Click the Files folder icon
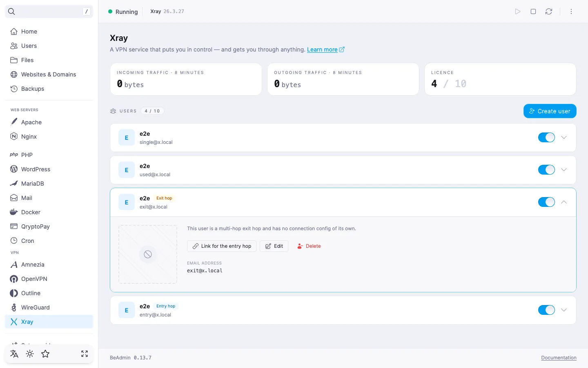Viewport: 588px width, 368px height. [x=14, y=60]
